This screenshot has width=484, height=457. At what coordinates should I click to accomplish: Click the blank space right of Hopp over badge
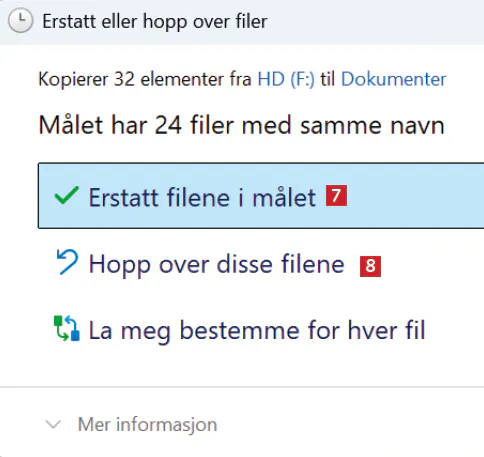pyautogui.click(x=432, y=266)
